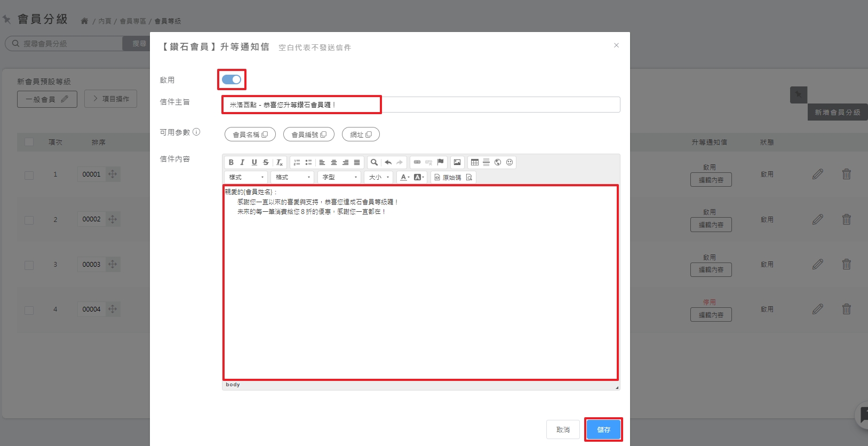This screenshot has width=868, height=446.
Task: Insert a table
Action: coord(475,162)
